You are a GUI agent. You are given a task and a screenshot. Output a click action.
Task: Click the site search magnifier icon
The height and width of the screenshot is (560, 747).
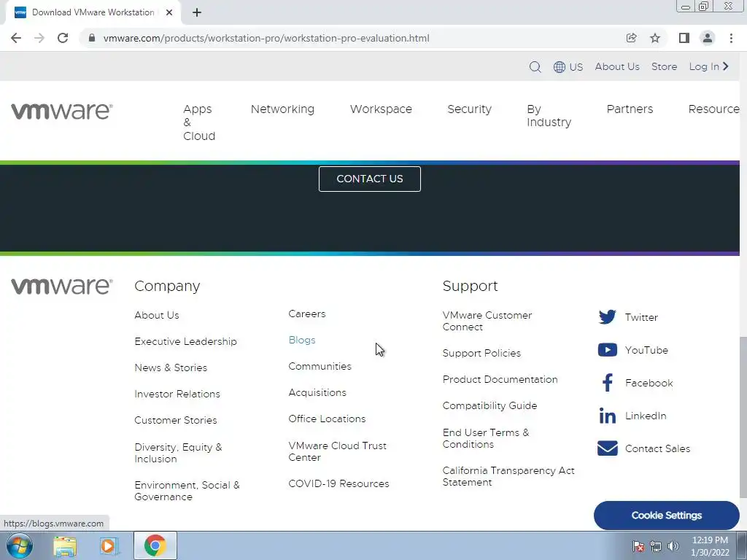[535, 66]
